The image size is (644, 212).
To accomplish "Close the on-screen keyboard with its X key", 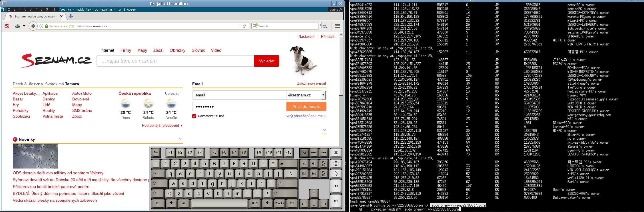I will click(x=336, y=153).
